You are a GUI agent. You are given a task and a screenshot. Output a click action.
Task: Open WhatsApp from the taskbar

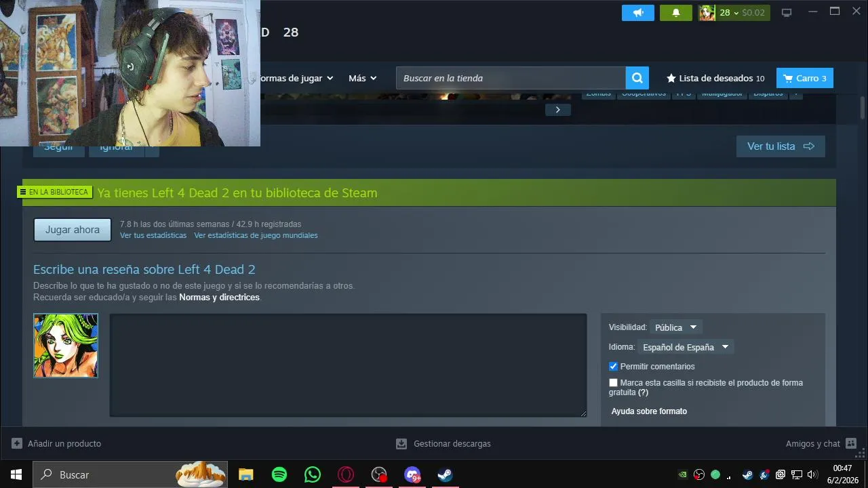313,474
